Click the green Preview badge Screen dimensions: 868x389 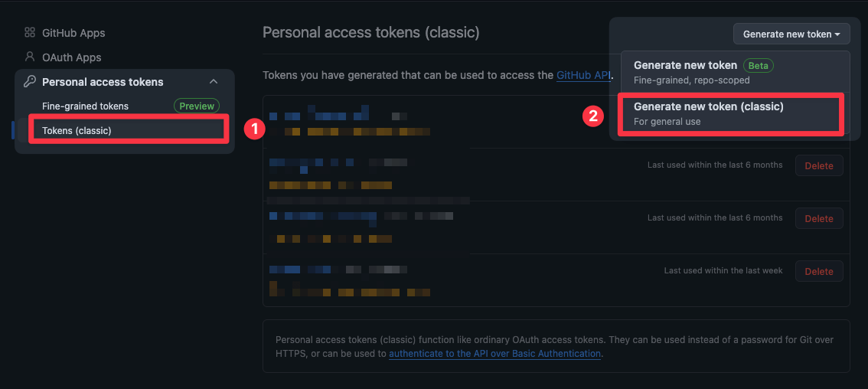(197, 106)
